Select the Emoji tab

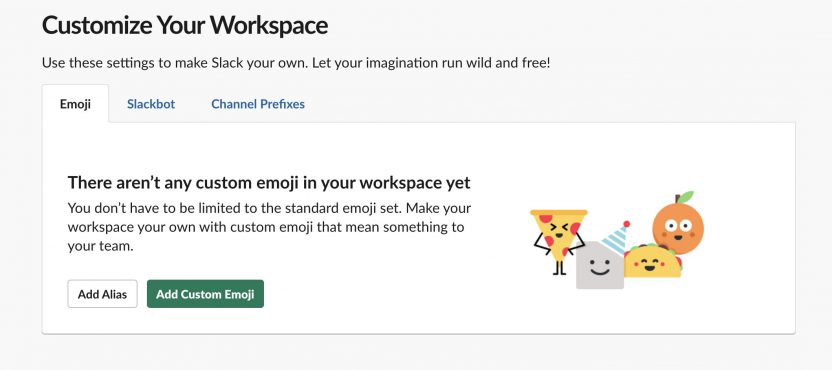pyautogui.click(x=75, y=104)
